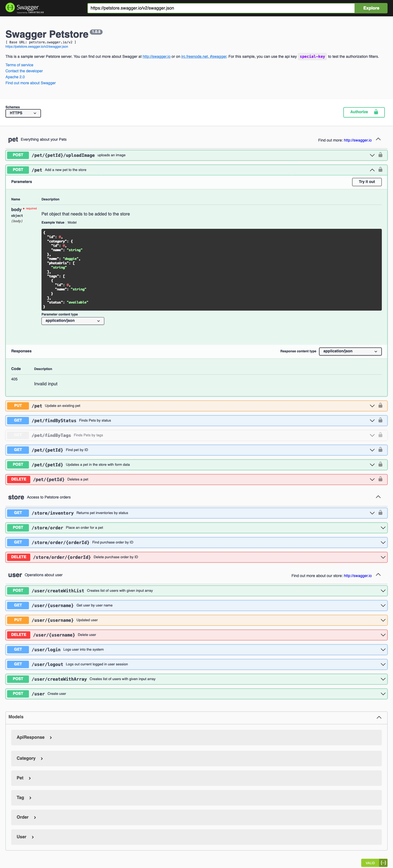Open the Schemes HTTPS dropdown
This screenshot has width=393, height=868.
[23, 113]
